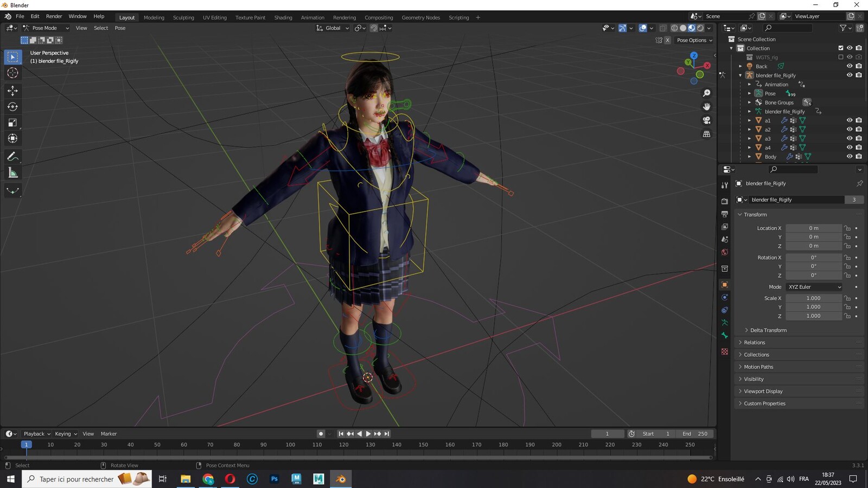Viewport: 868px width, 488px height.
Task: Hide the Back light in viewport
Action: pyautogui.click(x=850, y=66)
